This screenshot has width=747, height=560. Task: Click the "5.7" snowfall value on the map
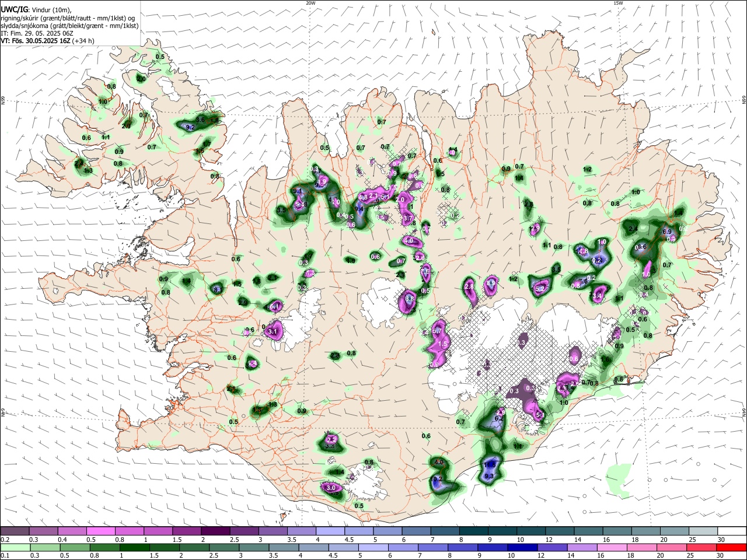(437, 331)
